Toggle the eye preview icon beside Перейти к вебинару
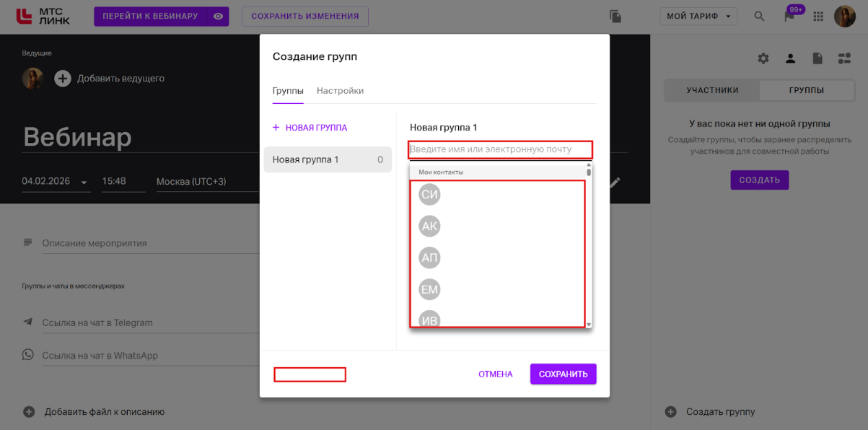Viewport: 868px width, 430px height. coord(217,16)
